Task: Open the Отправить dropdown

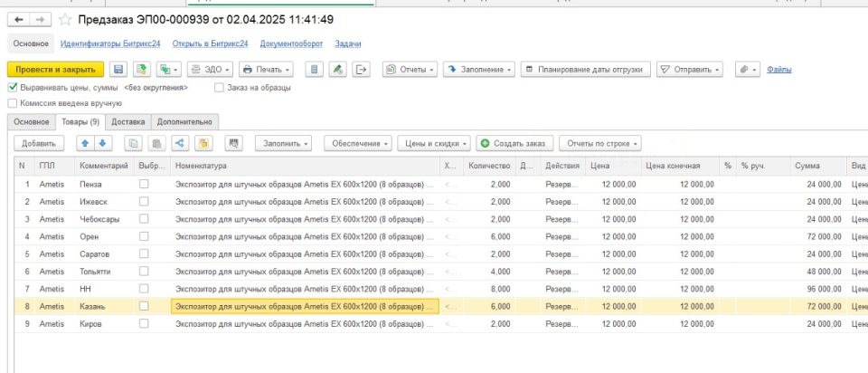Action: (690, 70)
